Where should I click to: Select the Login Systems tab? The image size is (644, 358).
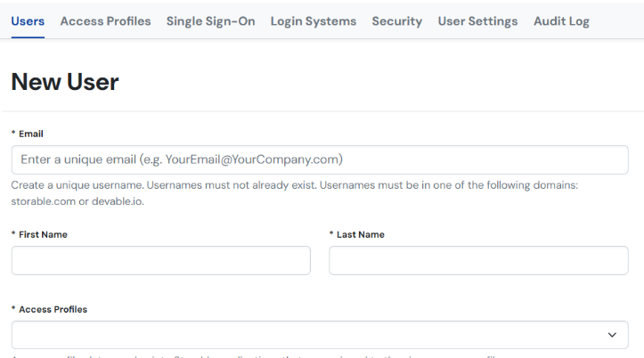313,21
